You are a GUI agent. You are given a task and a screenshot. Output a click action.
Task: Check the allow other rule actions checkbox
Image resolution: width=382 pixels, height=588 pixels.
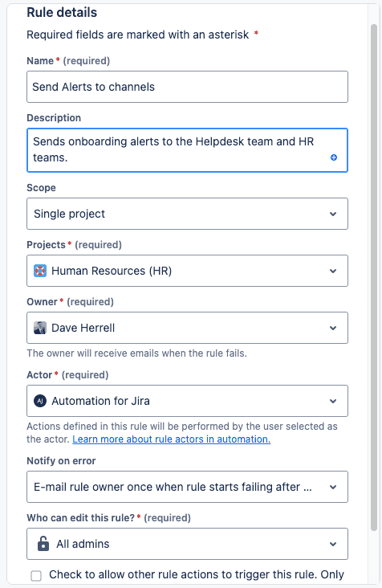coord(36,576)
